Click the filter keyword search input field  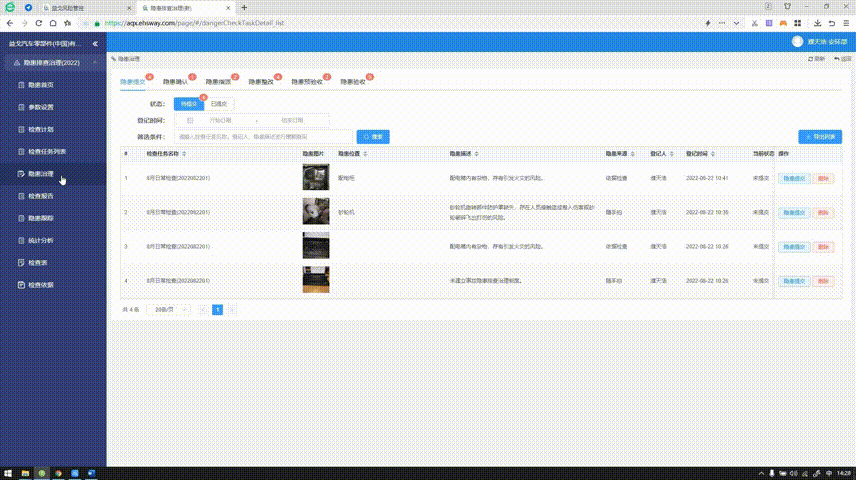(263, 136)
